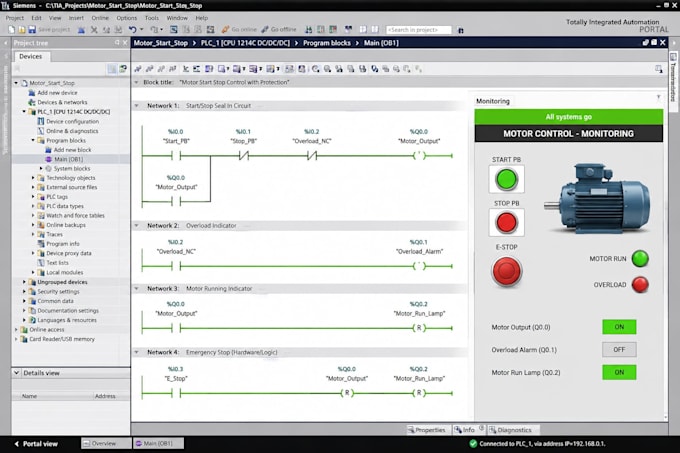Click the Add new block icon

tap(48, 150)
